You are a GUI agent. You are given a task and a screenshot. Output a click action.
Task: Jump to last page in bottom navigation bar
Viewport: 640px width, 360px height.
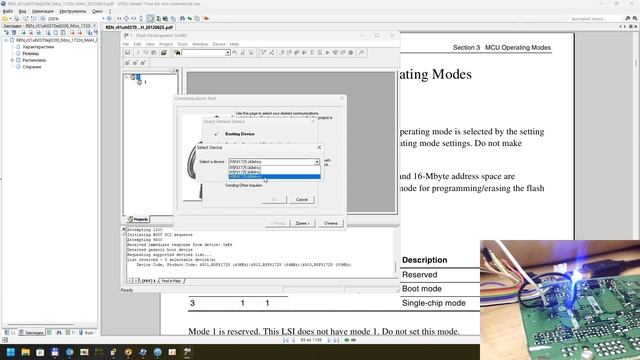(x=336, y=340)
